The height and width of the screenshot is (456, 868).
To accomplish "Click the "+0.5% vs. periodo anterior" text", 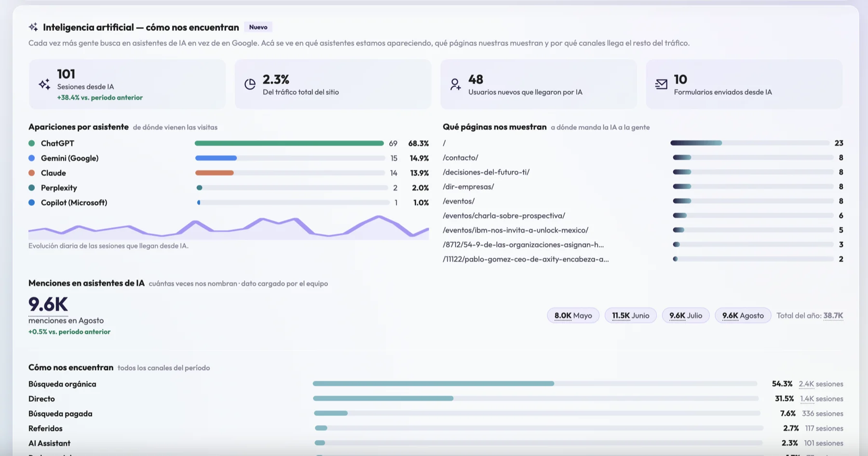I will tap(69, 332).
